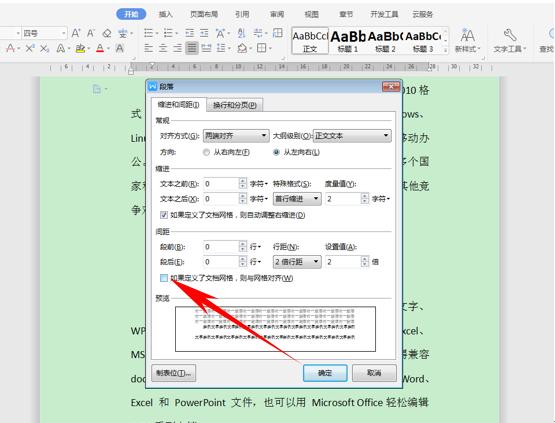The height and width of the screenshot is (423, 555).
Task: Align text left
Action: click(x=149, y=48)
